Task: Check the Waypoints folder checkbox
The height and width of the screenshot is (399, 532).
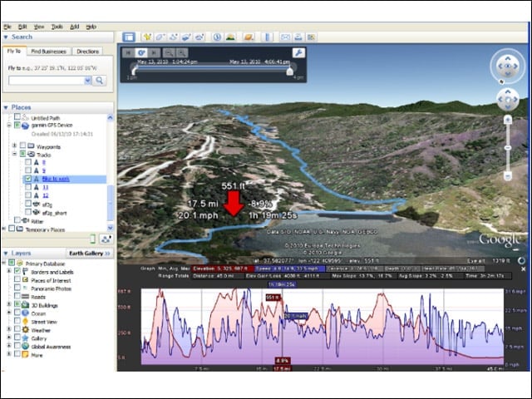Action: tap(22, 146)
